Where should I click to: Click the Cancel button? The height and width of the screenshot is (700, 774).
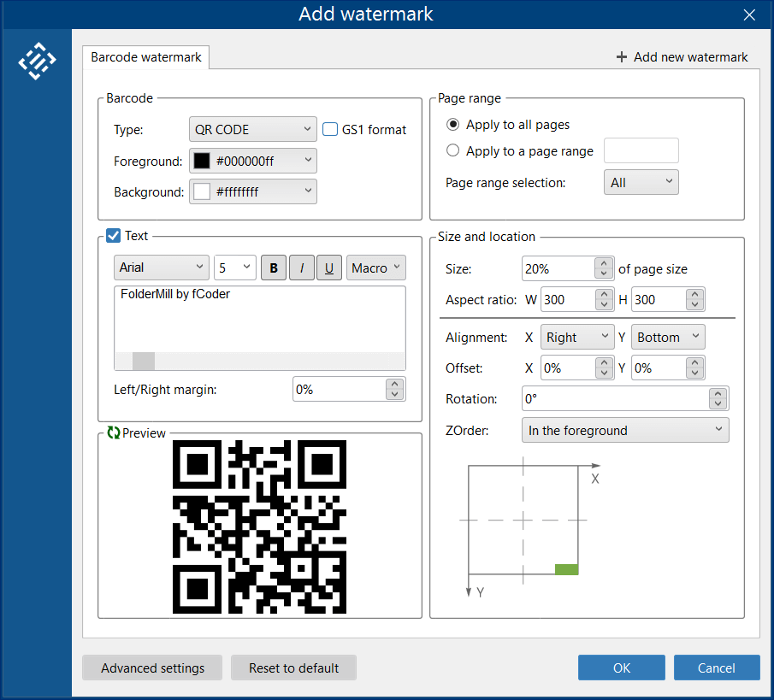tap(717, 668)
